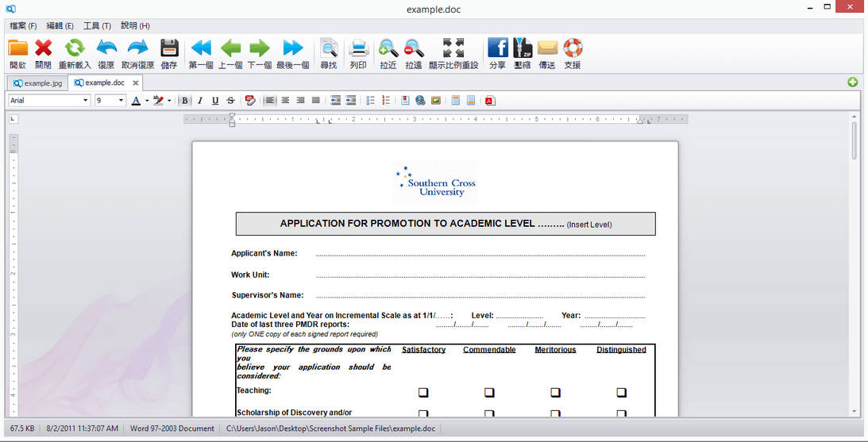The width and height of the screenshot is (868, 442).
Task: Expand the font color dropdown arrow
Action: 147,101
